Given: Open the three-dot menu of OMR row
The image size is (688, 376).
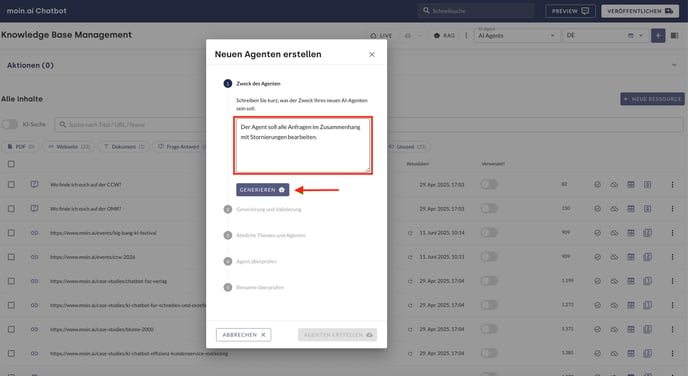Looking at the screenshot, I should pyautogui.click(x=672, y=209).
